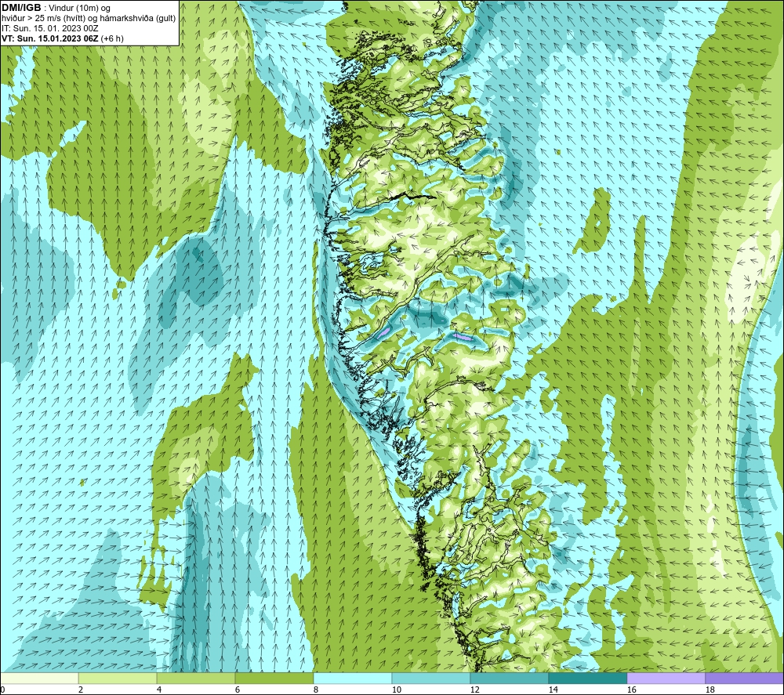Click the legend scale label "6"
Image resolution: width=784 pixels, height=695 pixels.
click(x=237, y=690)
